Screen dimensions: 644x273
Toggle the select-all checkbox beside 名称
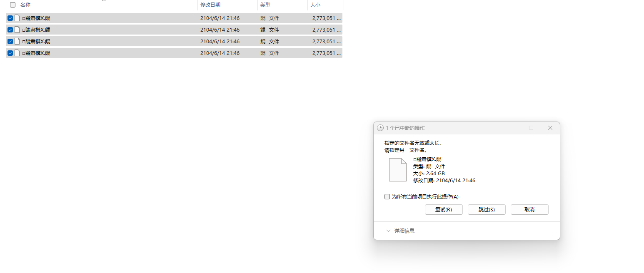click(12, 5)
